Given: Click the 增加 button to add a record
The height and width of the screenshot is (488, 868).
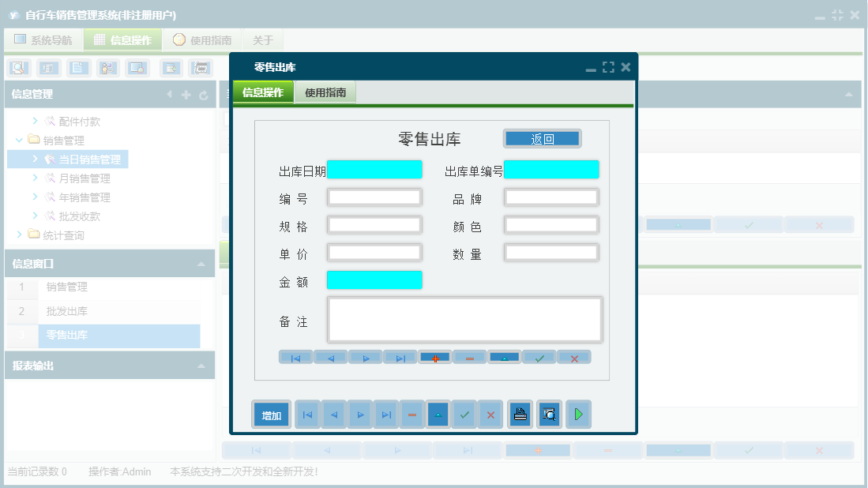Looking at the screenshot, I should pos(271,414).
